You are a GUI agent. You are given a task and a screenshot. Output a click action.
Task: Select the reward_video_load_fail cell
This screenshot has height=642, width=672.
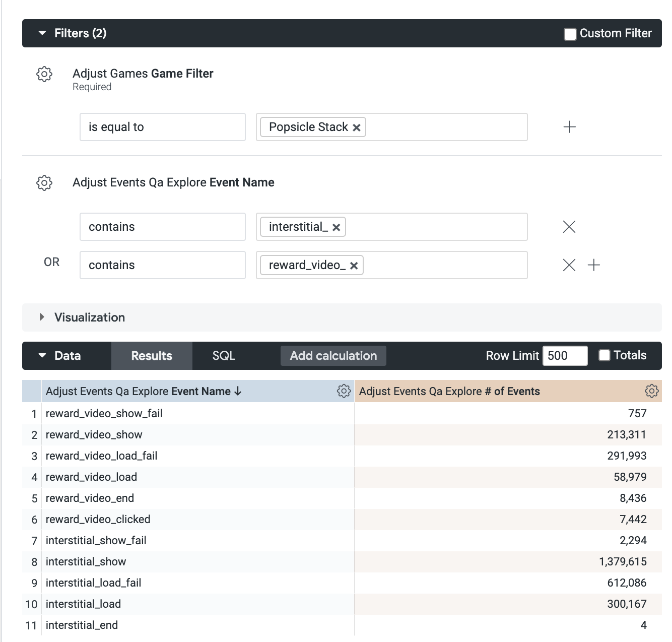[x=198, y=456]
